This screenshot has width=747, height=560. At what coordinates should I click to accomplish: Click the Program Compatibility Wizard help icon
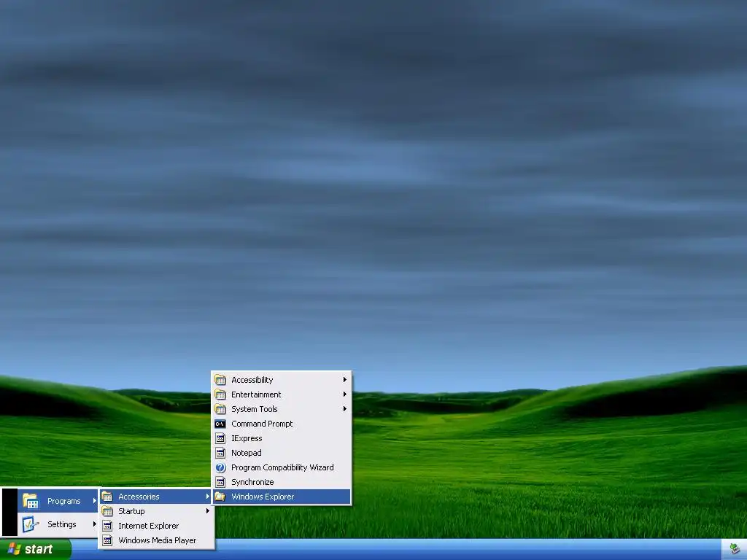click(x=220, y=467)
